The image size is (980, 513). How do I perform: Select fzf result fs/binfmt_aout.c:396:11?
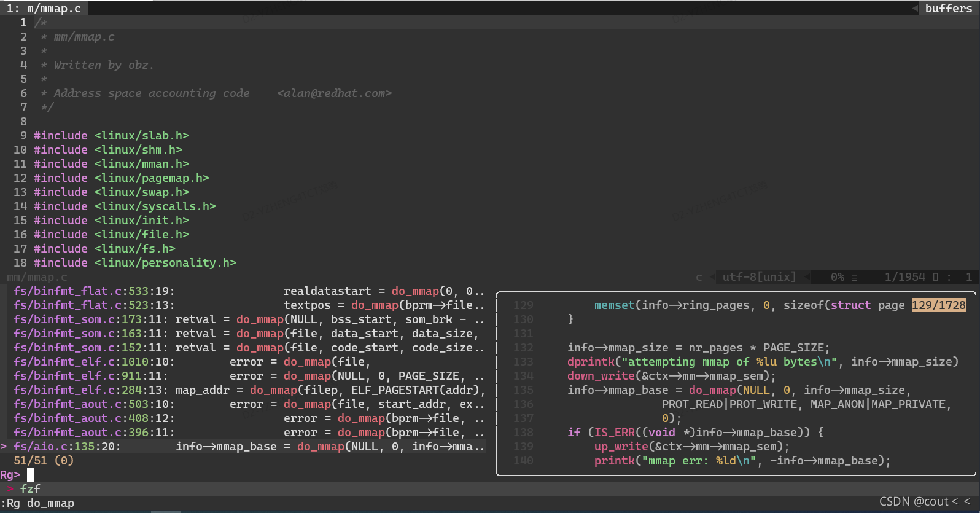click(249, 433)
